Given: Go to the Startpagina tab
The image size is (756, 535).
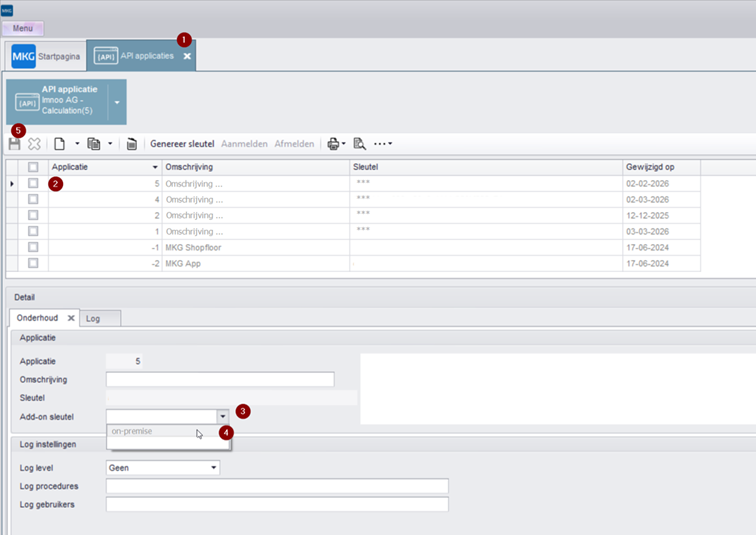Looking at the screenshot, I should pos(47,56).
